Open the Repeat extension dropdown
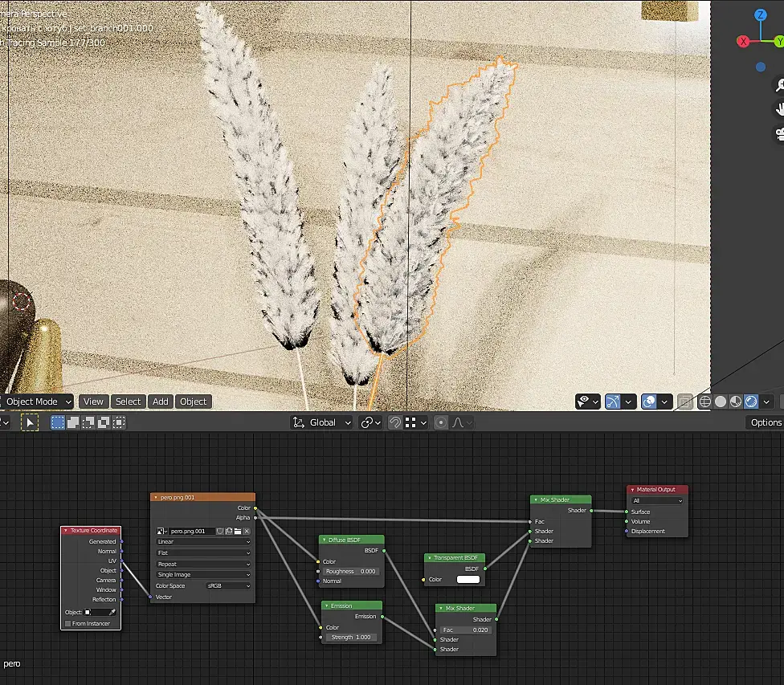 pos(203,564)
